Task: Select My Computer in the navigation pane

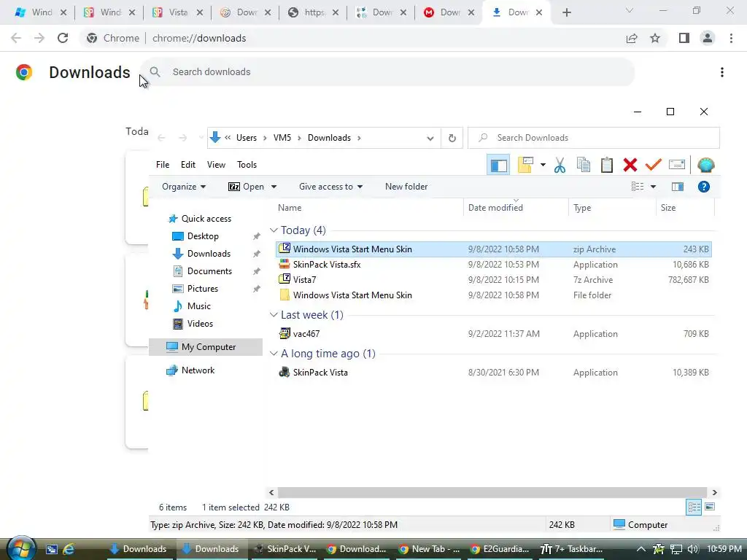Action: pos(206,347)
